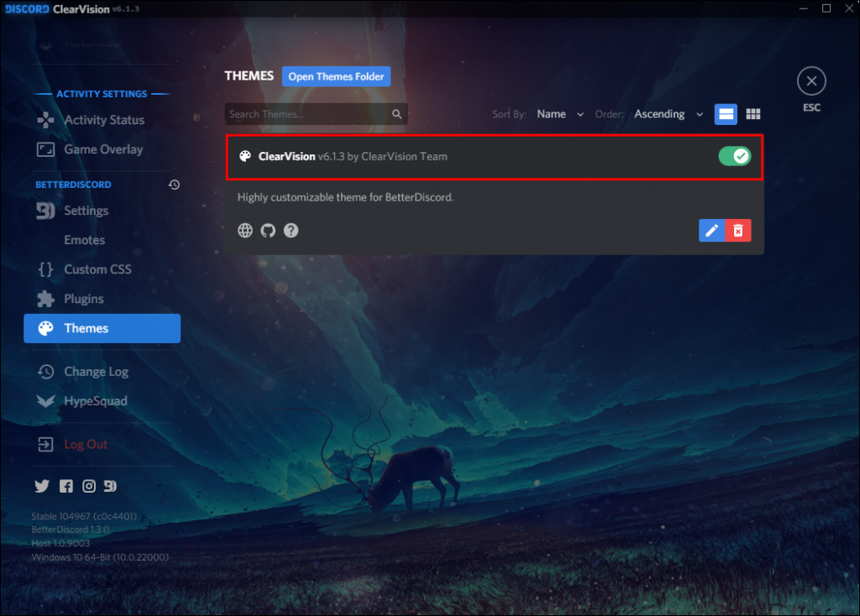Open BetterDiscord's Instagram page
This screenshot has width=860, height=616.
[x=89, y=485]
